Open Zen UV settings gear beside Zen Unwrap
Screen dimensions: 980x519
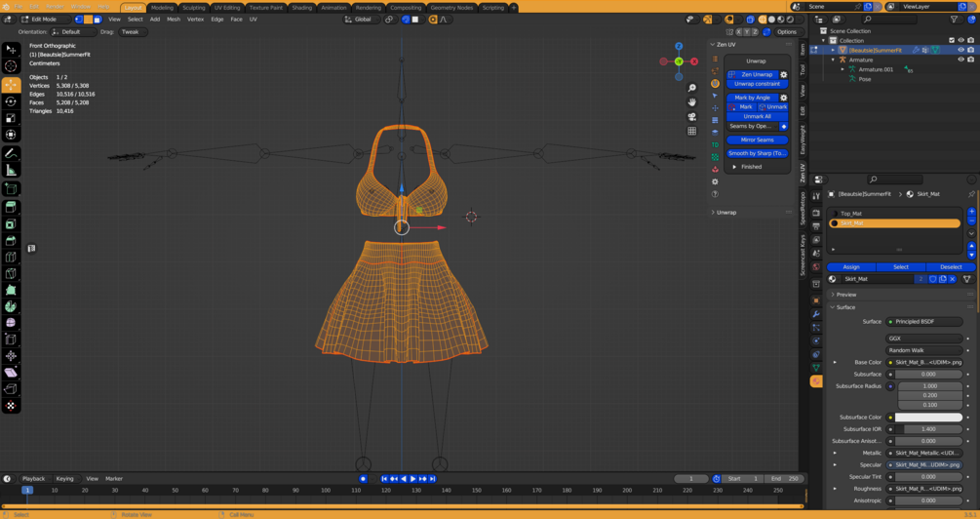click(784, 74)
